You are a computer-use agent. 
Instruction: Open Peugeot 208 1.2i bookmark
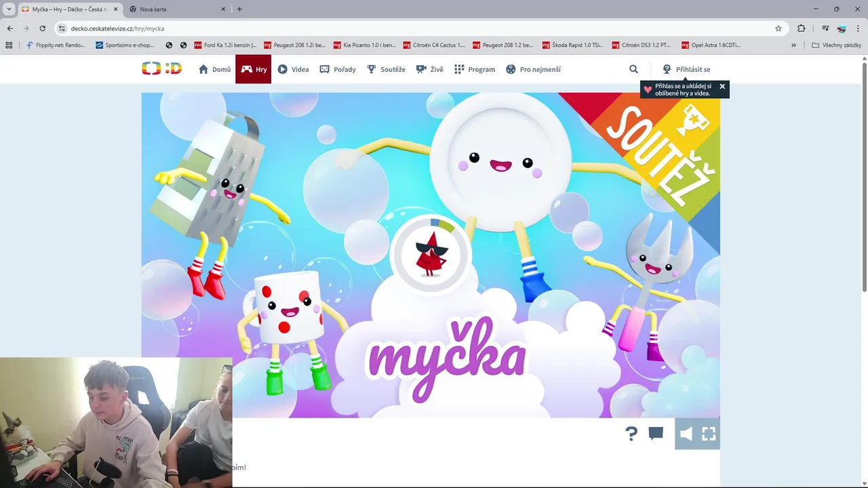[294, 45]
